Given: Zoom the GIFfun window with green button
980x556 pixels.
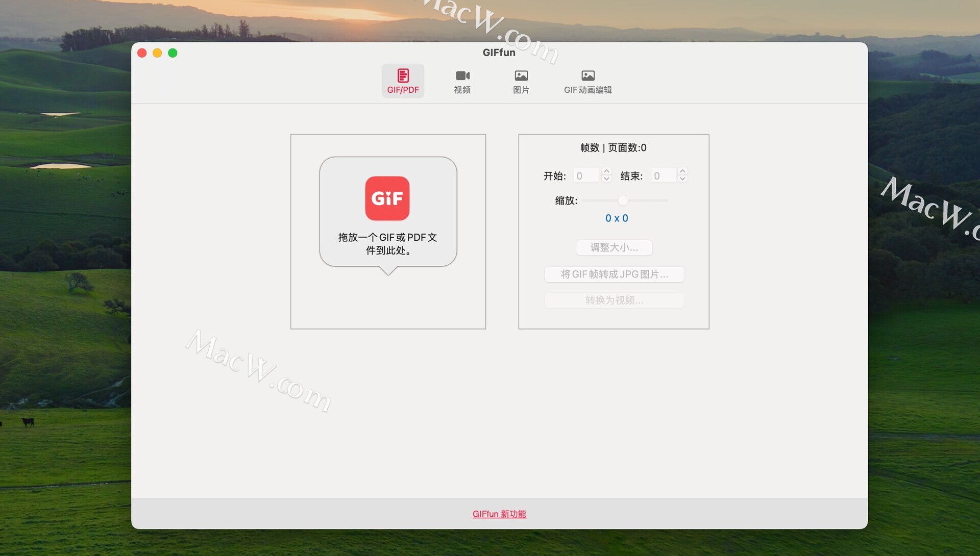Looking at the screenshot, I should click(x=173, y=53).
